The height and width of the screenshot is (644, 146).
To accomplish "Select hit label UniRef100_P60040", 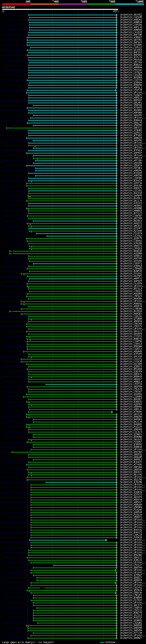I will coord(131,70).
